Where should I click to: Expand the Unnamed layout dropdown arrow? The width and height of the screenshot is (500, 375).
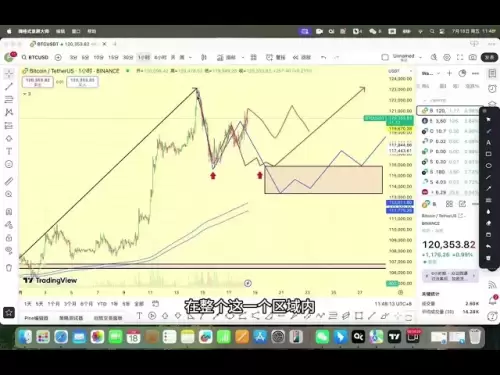(420, 57)
